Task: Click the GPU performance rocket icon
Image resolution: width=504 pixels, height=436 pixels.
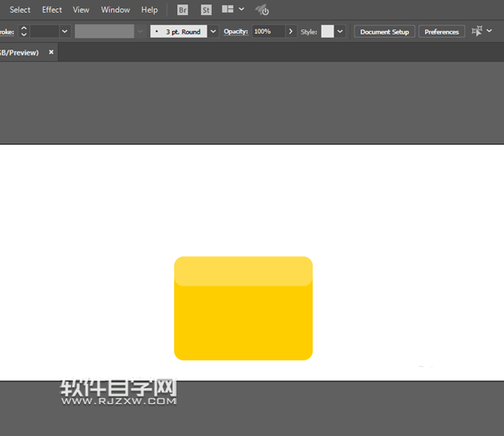Action: (262, 10)
